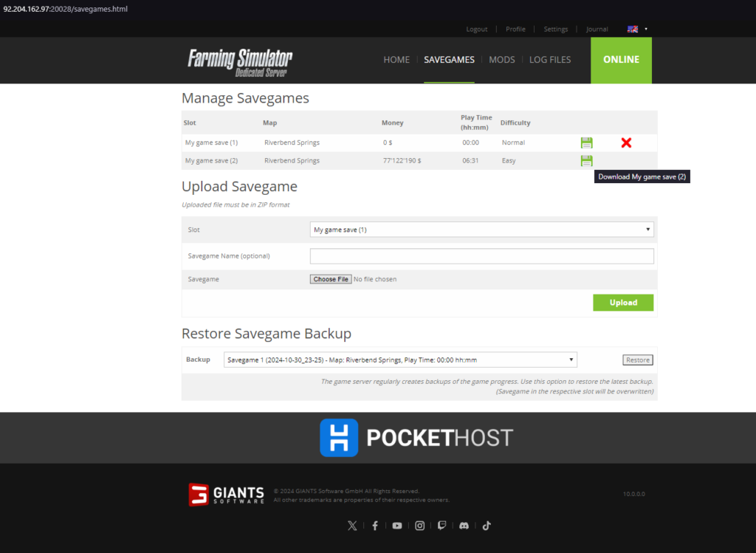Download My game save (1) via floppy icon

click(586, 142)
